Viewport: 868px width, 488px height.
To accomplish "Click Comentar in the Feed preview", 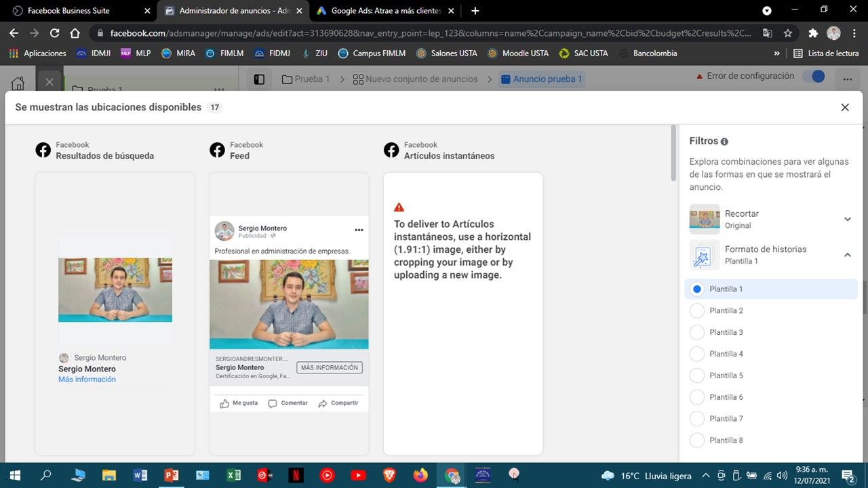I will click(288, 403).
